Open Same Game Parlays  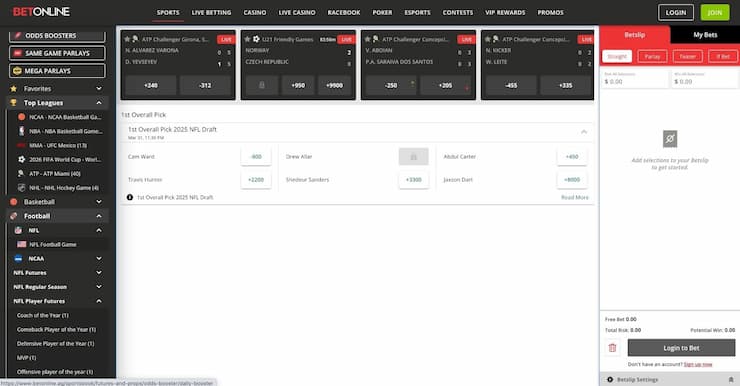57,53
